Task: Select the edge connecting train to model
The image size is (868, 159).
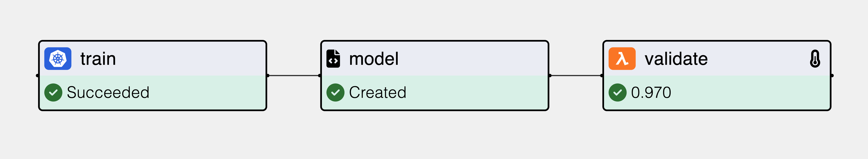Action: [293, 76]
